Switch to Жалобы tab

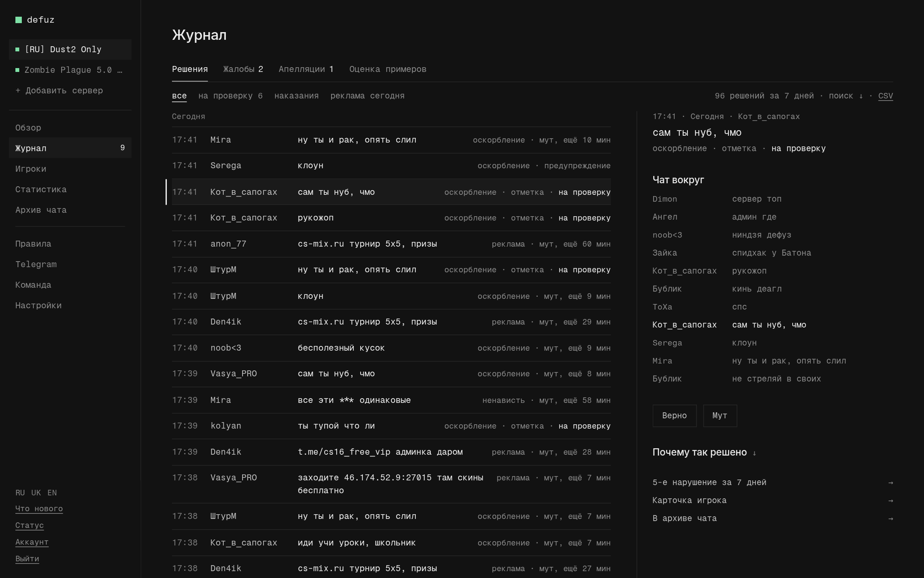[243, 69]
